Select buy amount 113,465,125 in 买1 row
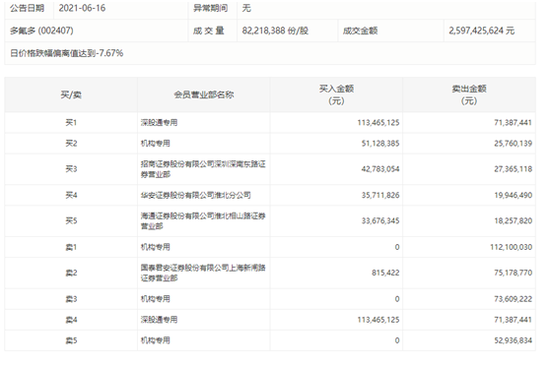 click(x=378, y=122)
